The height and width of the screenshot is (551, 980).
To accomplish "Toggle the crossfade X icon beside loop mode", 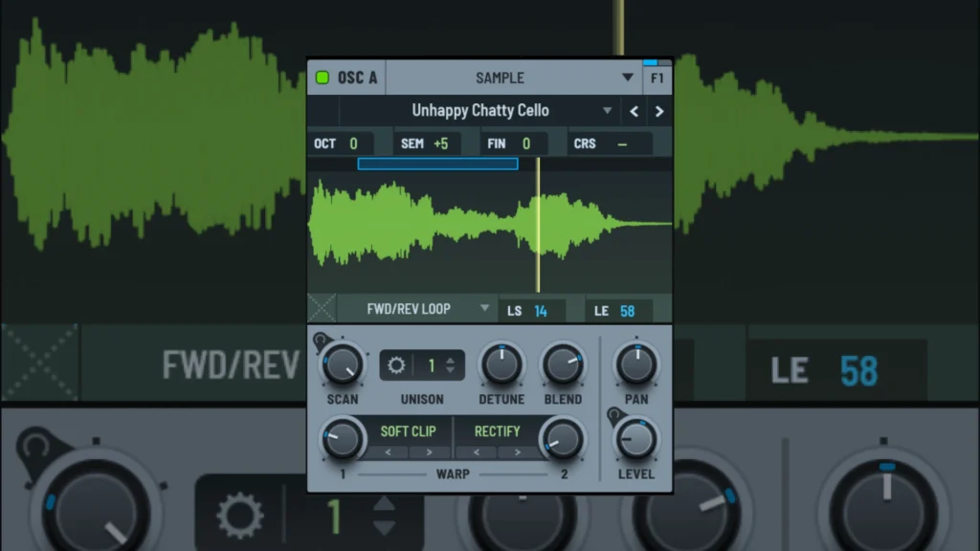I will tap(322, 309).
